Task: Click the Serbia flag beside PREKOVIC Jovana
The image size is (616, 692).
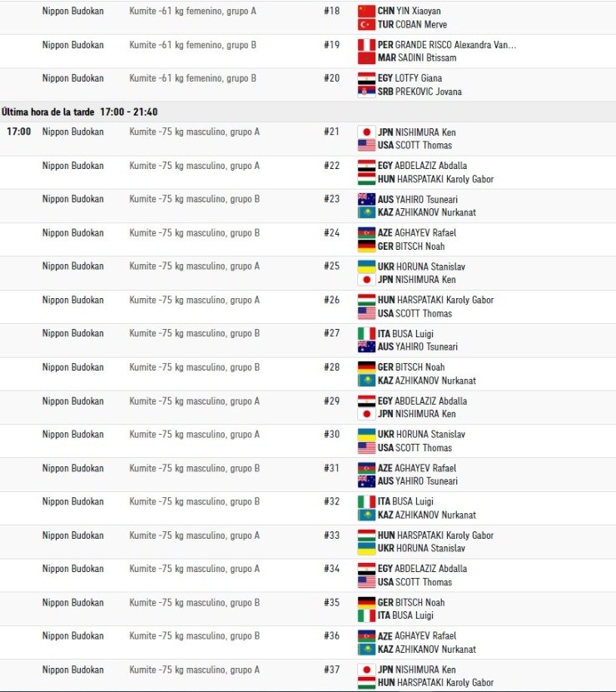Action: click(366, 92)
